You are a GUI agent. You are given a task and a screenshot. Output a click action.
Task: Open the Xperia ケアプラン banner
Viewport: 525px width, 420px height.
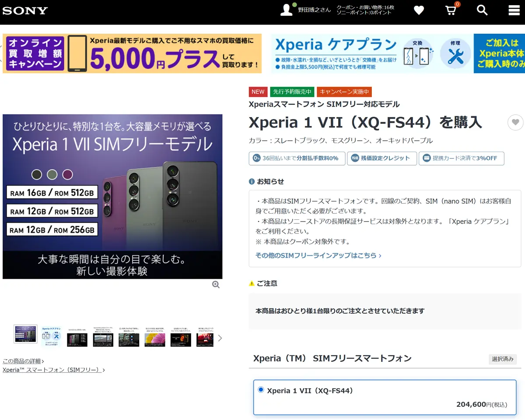398,53
